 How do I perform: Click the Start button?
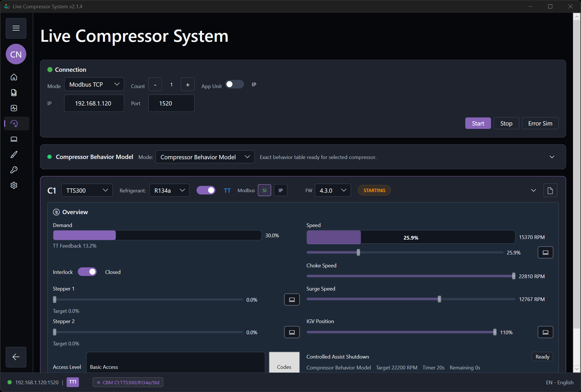click(478, 124)
